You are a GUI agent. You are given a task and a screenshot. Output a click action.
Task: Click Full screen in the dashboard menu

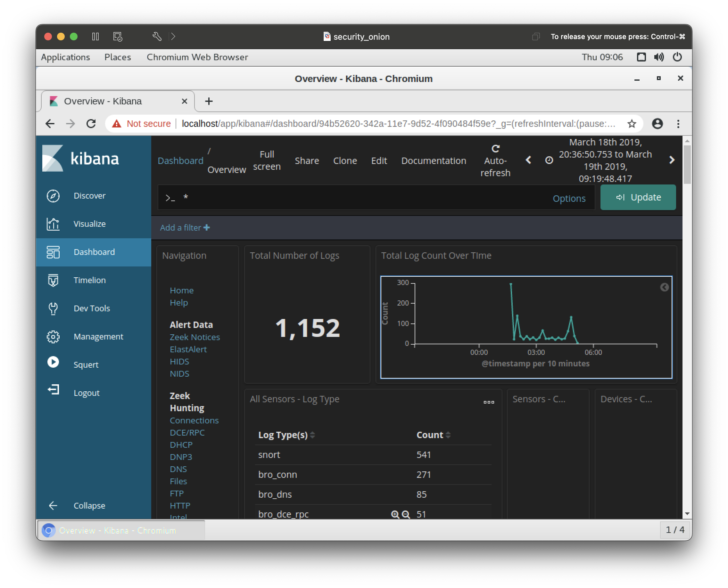coord(267,160)
